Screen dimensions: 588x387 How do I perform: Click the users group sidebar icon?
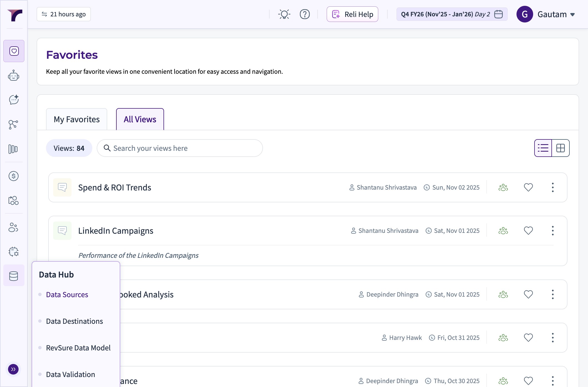coord(13,227)
